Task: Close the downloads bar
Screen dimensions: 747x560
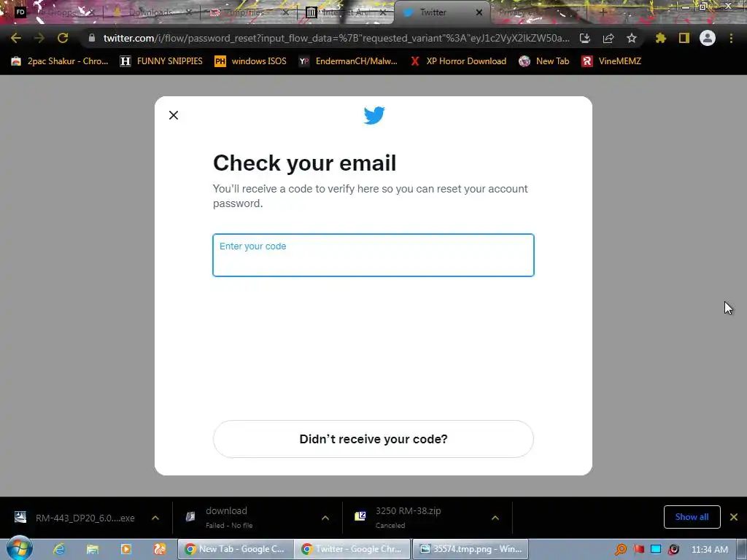Action: pos(734,517)
